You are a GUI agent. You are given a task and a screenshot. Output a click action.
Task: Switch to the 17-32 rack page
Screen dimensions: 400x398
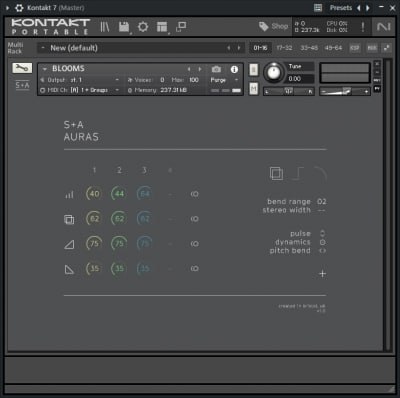click(x=284, y=48)
